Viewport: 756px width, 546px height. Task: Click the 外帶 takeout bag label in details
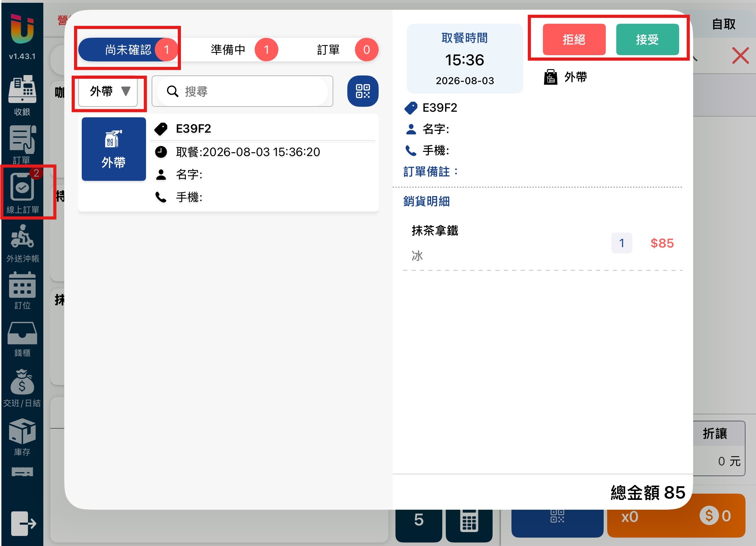coord(565,77)
